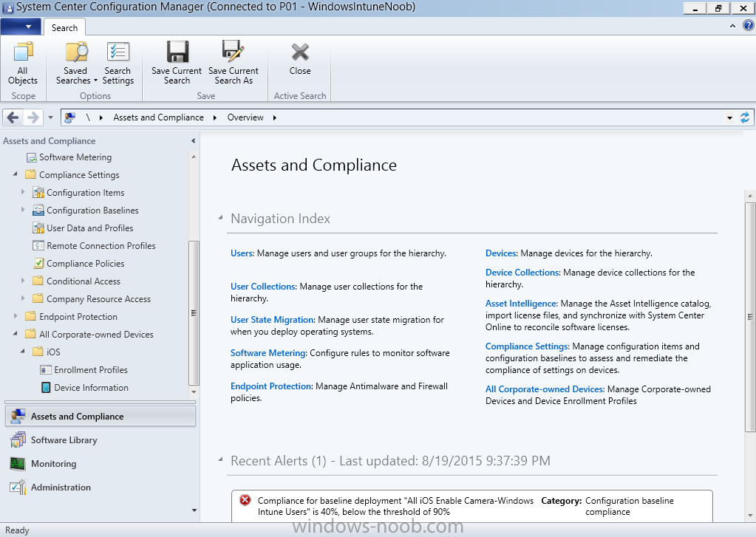Open the Devices link
756x537 pixels.
pyautogui.click(x=501, y=253)
